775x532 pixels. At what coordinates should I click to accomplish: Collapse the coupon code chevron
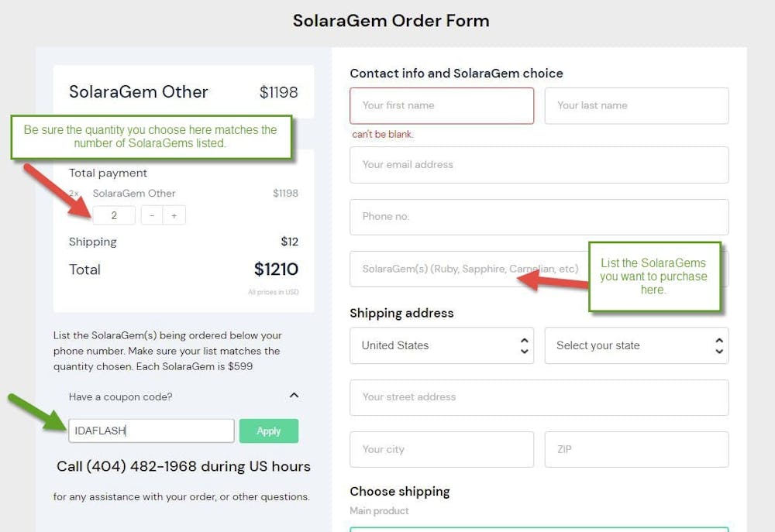point(294,396)
